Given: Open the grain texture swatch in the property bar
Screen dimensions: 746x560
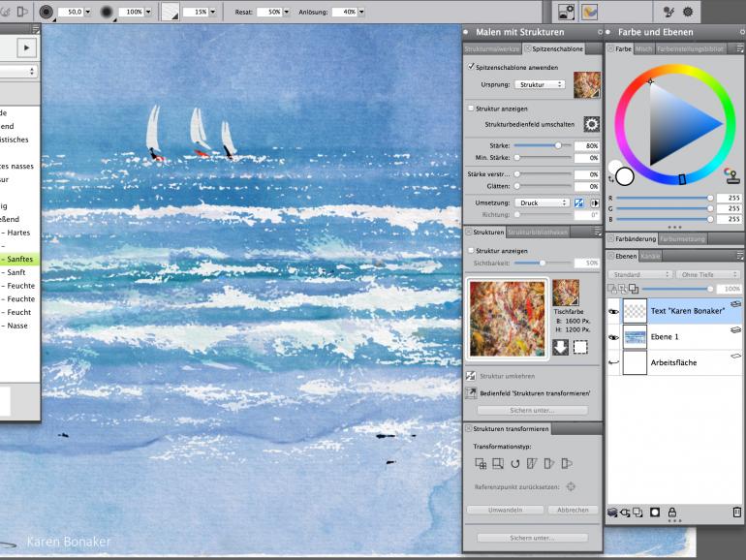Looking at the screenshot, I should (x=170, y=12).
